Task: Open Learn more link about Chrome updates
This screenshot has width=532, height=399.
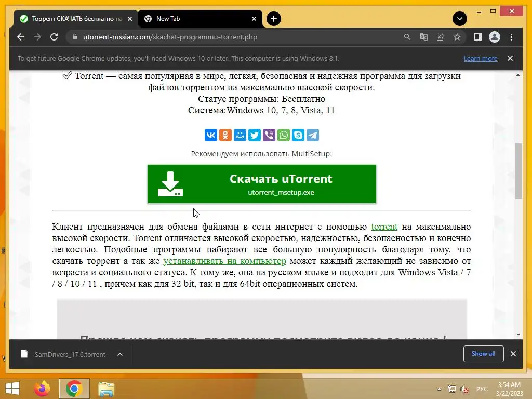Action: (481, 58)
